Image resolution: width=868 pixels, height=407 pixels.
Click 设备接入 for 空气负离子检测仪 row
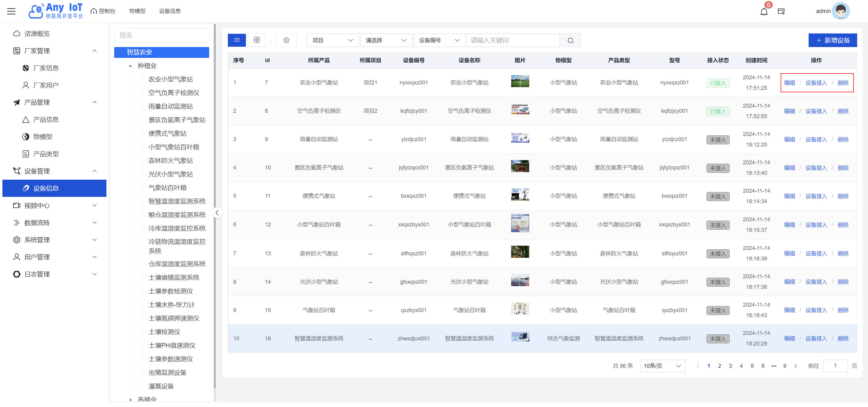click(816, 111)
